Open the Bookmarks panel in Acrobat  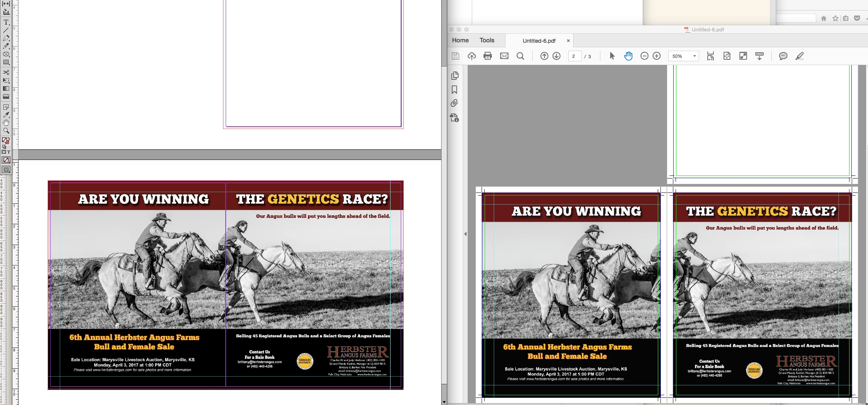(x=455, y=90)
